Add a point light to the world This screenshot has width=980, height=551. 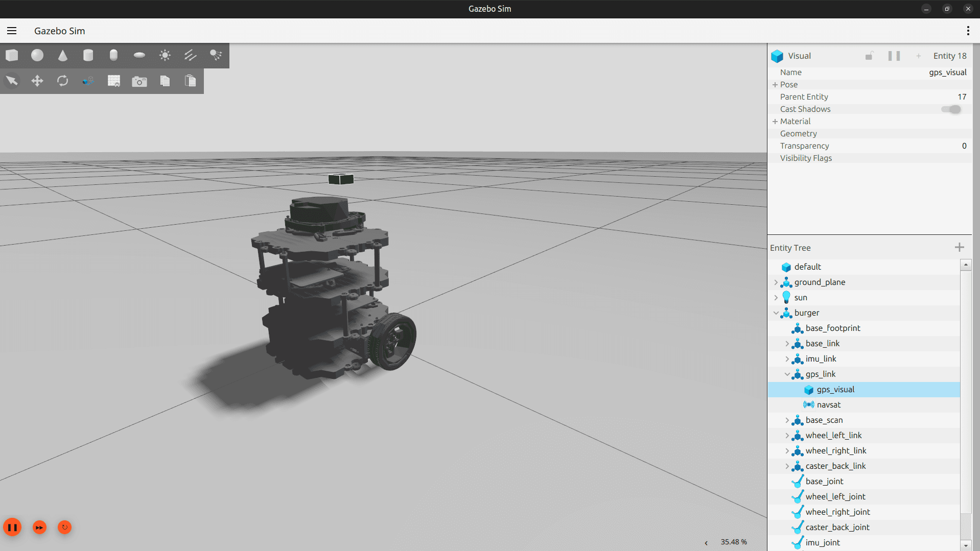pyautogui.click(x=165, y=55)
